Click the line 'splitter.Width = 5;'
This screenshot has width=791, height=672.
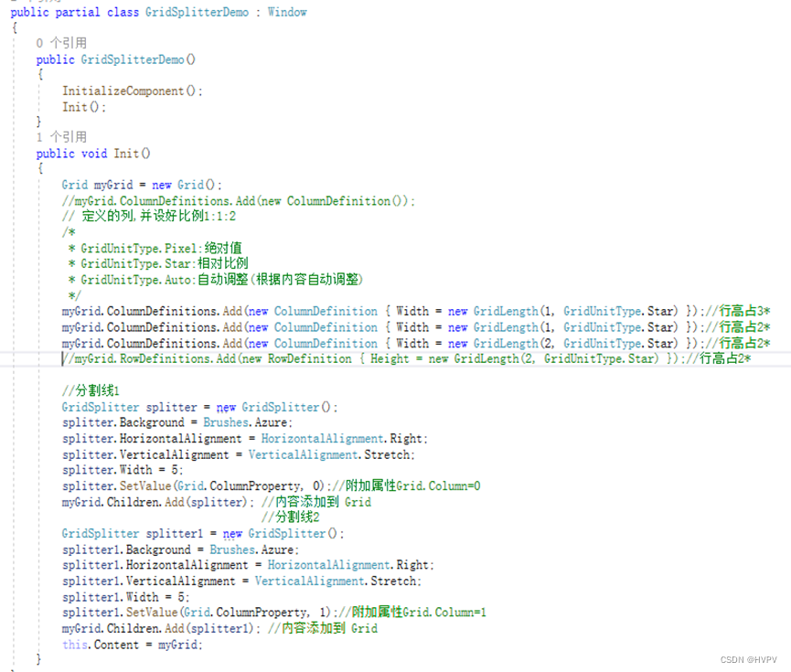(123, 470)
